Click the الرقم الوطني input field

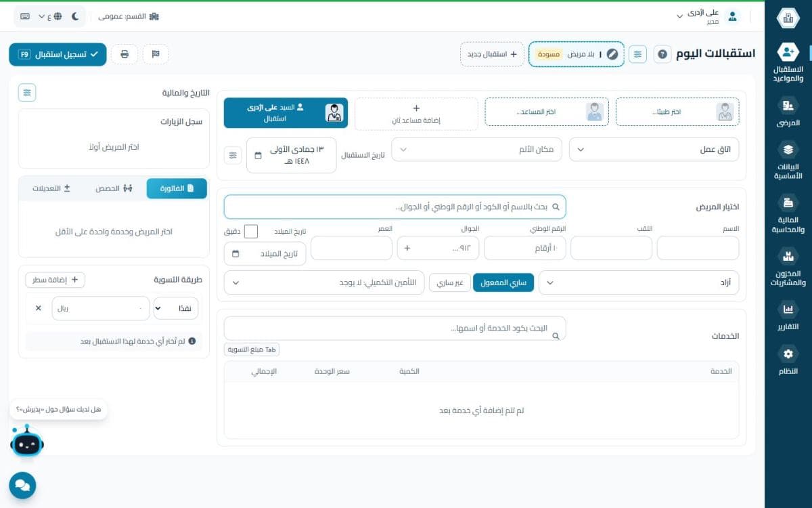(525, 248)
